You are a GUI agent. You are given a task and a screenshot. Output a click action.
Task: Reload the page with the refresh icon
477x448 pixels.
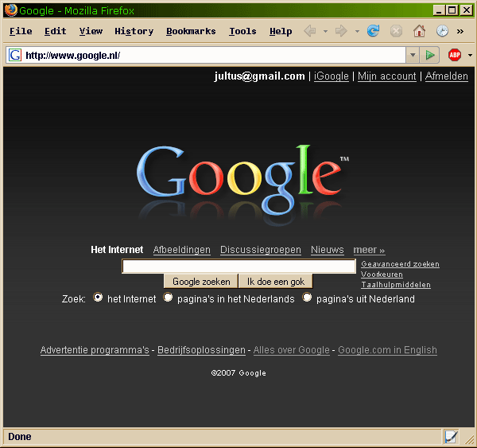tap(374, 31)
